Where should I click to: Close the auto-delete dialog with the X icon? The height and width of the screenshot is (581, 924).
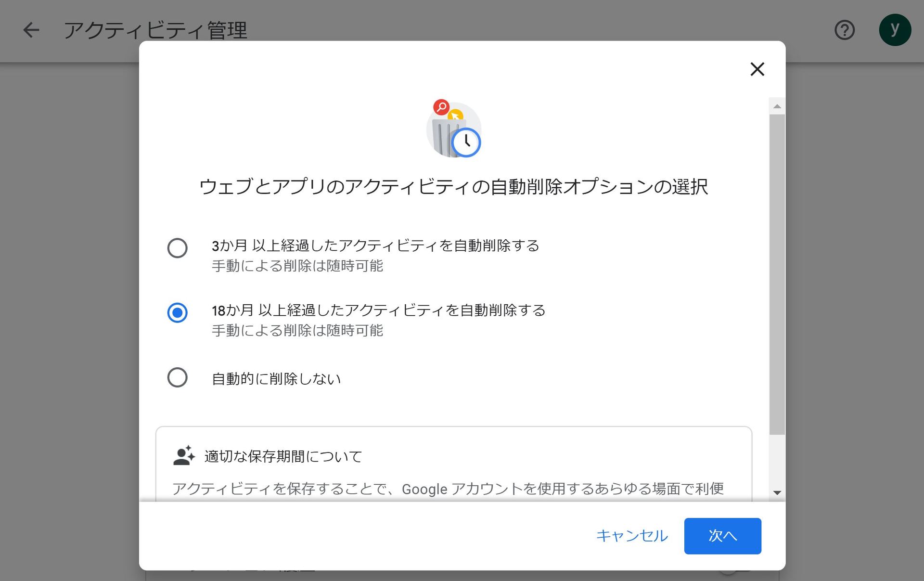click(757, 69)
